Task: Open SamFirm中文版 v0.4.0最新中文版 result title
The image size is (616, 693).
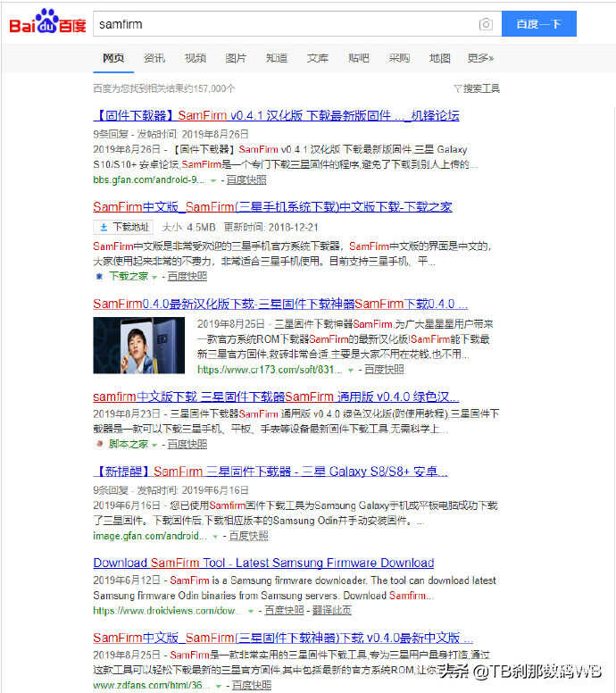Action: (283, 639)
